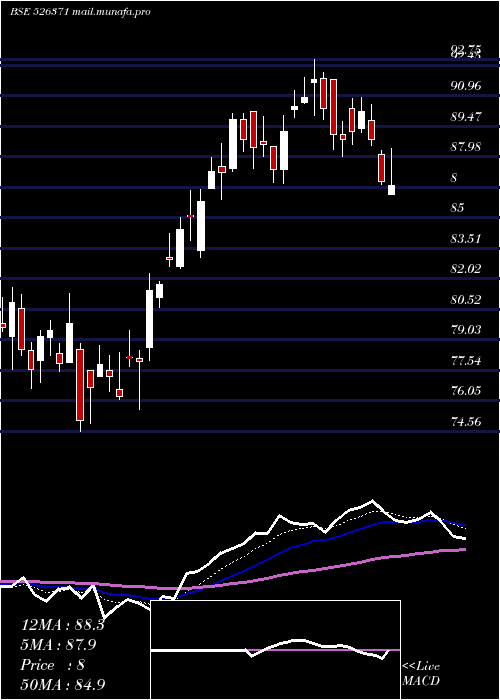Viewport: 500px width, 700px height.
Task: Click the 82.02 price axis label
Action: (466, 269)
